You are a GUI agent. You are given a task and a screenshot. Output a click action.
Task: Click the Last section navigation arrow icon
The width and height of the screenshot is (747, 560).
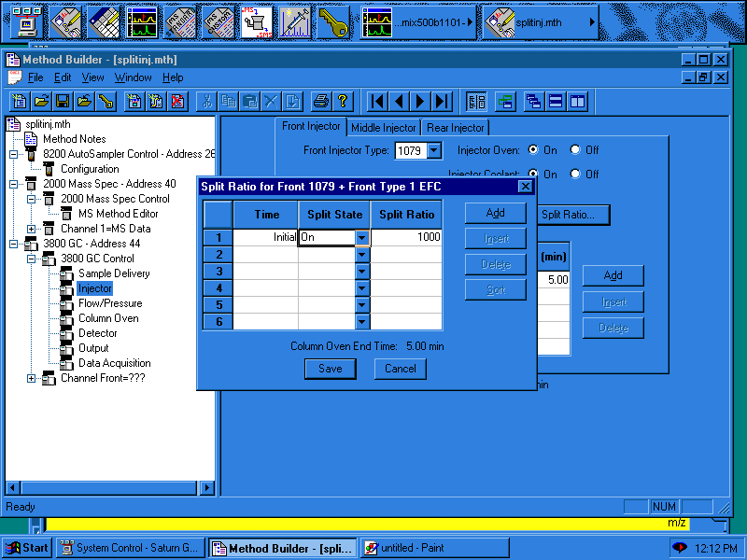pos(442,102)
